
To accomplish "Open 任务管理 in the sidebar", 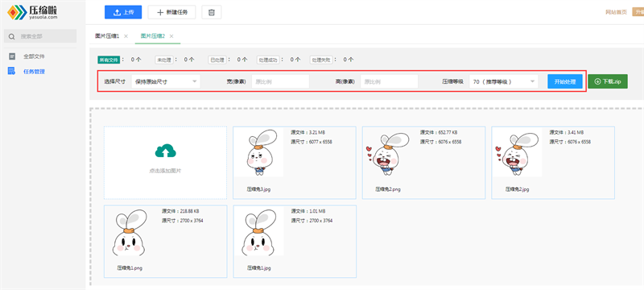I will [34, 72].
